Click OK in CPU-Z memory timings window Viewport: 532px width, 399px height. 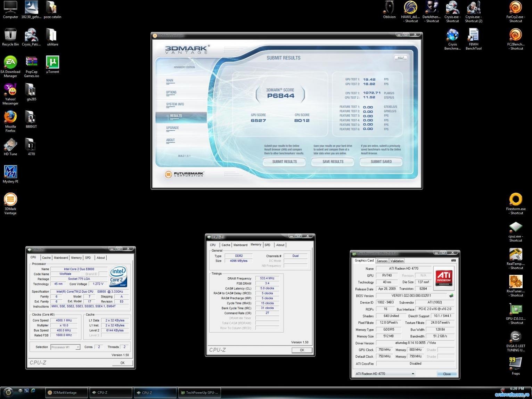(302, 350)
